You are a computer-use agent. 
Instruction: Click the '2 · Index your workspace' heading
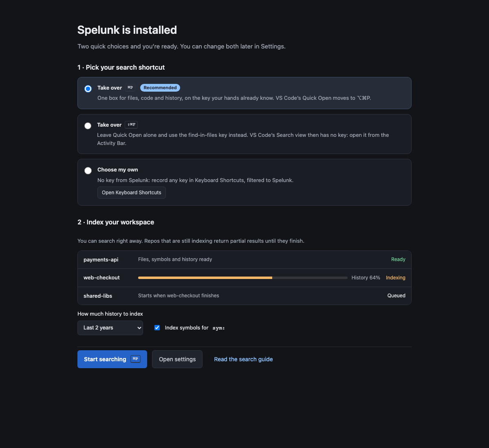pyautogui.click(x=116, y=222)
